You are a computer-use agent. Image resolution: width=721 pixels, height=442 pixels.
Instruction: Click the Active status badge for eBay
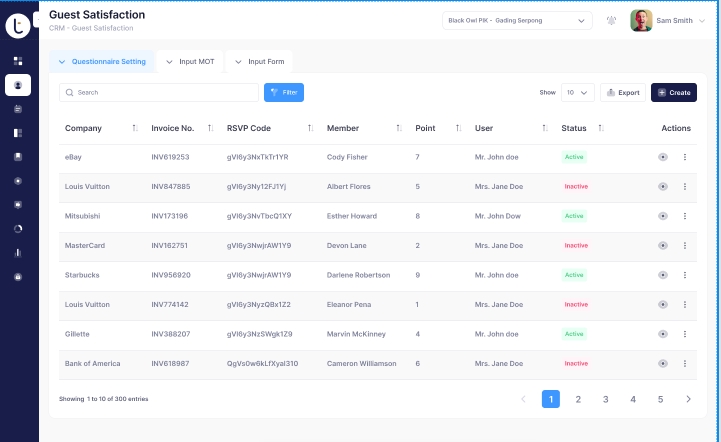tap(574, 157)
